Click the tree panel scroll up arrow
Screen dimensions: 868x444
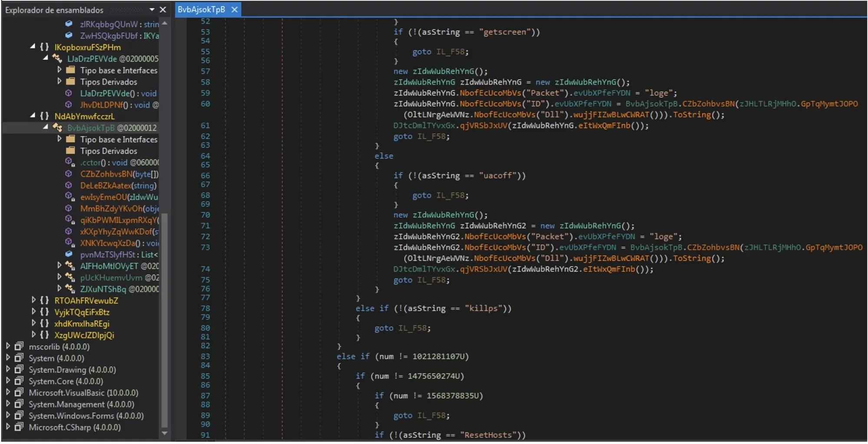pos(164,23)
